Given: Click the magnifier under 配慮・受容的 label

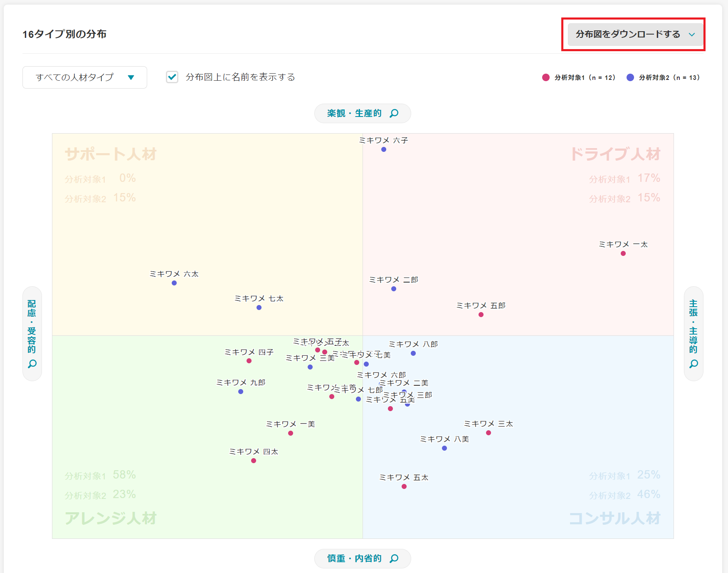Looking at the screenshot, I should [32, 364].
